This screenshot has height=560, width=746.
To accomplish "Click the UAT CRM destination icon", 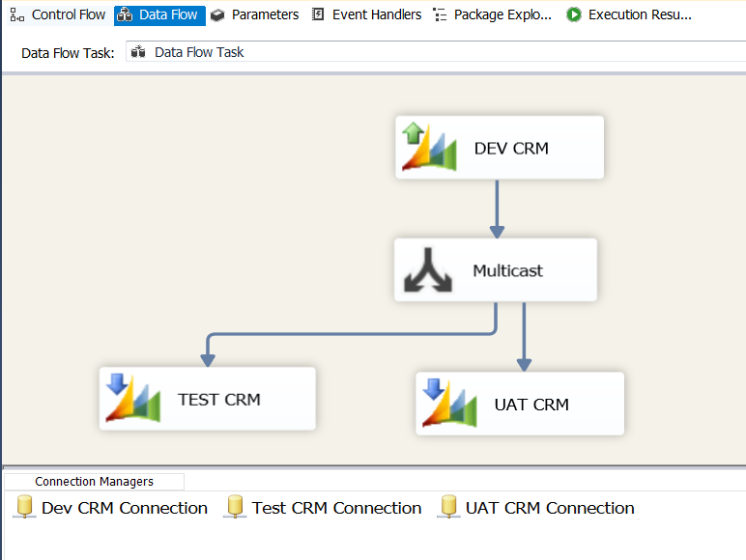I will point(449,404).
